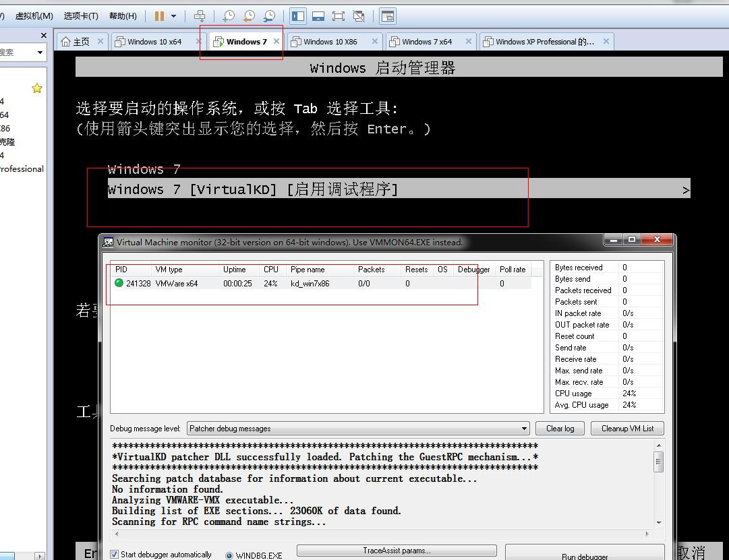Screen dimensions: 729x560
Task: Toggle the library sidebar view icon
Action: [x=297, y=15]
